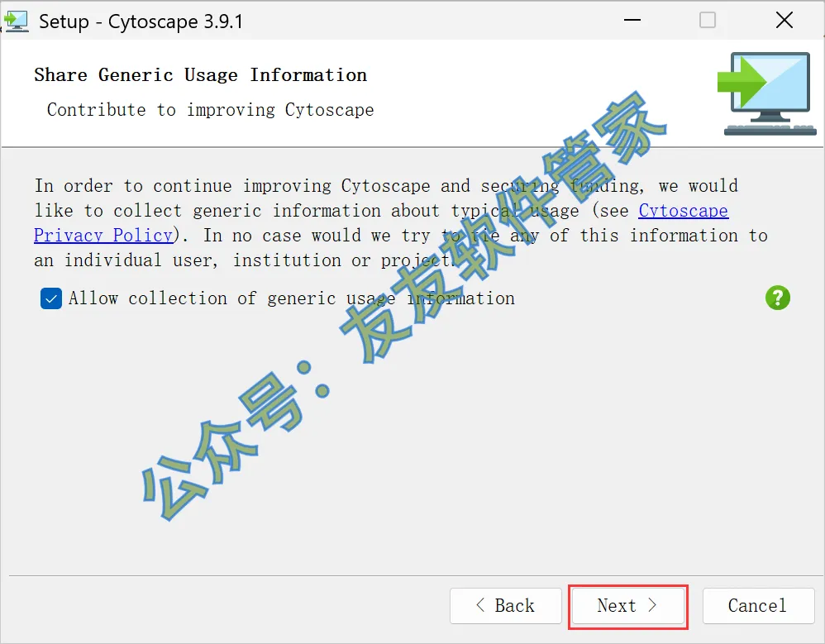Viewport: 825px width, 644px height.
Task: Close the Setup - Cytoscape 3.9.1 window
Action: pyautogui.click(x=784, y=21)
